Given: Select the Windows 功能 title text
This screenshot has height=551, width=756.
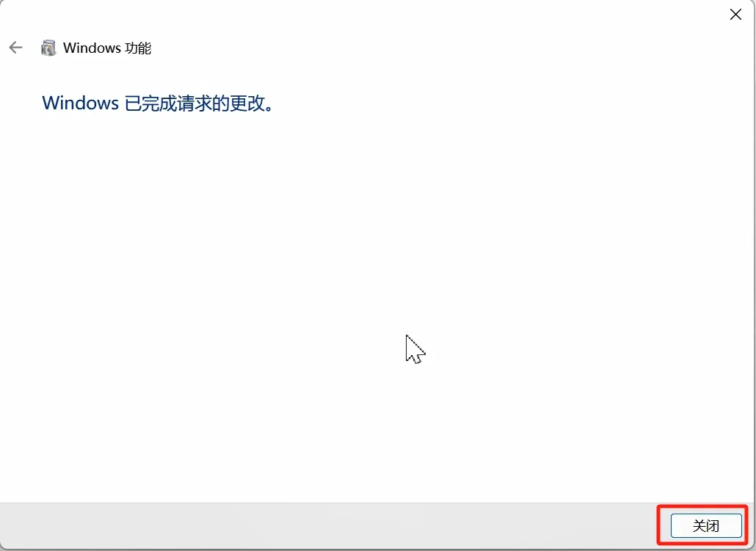Looking at the screenshot, I should (107, 48).
